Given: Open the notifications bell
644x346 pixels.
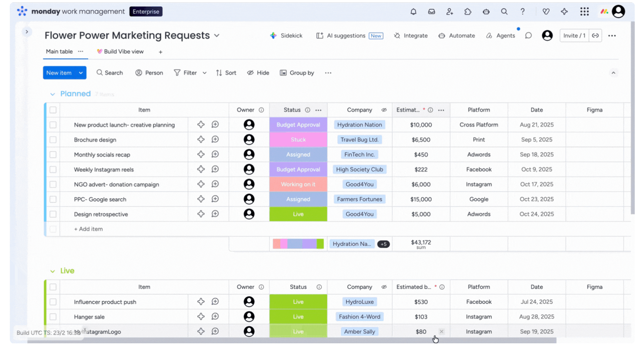Looking at the screenshot, I should (x=413, y=12).
